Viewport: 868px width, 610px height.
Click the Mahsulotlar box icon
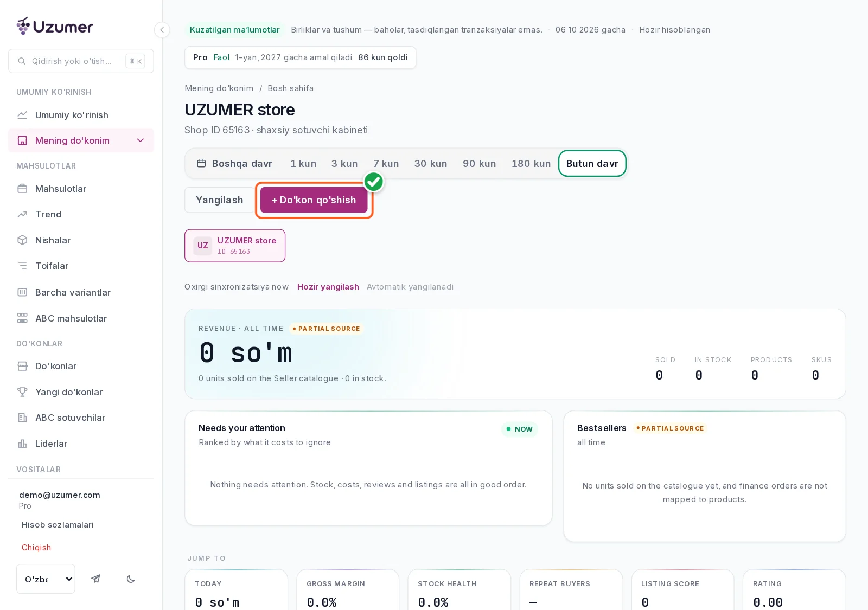(22, 189)
